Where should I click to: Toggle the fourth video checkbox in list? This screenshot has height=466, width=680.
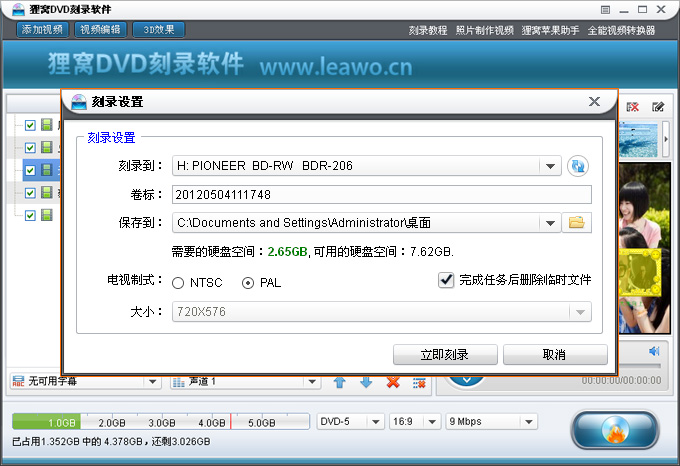pyautogui.click(x=30, y=192)
